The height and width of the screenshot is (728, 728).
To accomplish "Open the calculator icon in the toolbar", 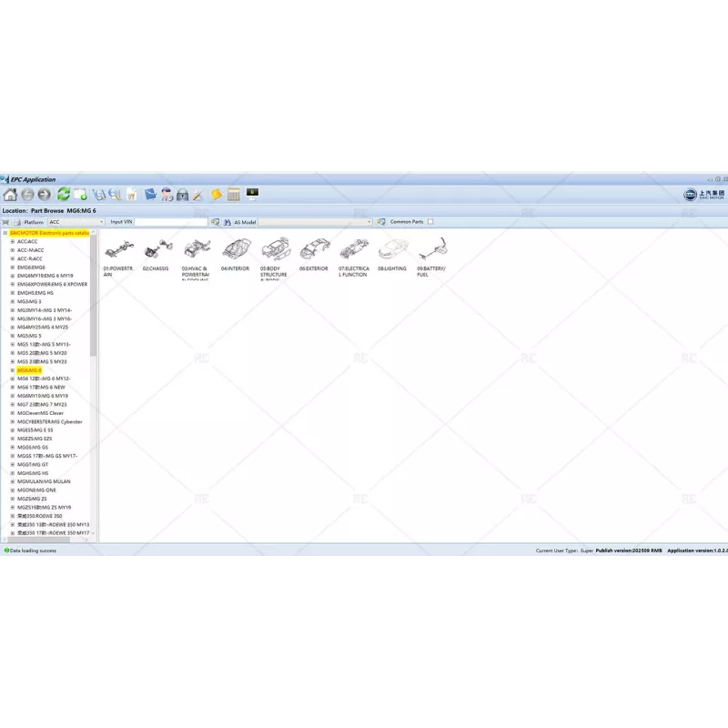I will point(234,194).
